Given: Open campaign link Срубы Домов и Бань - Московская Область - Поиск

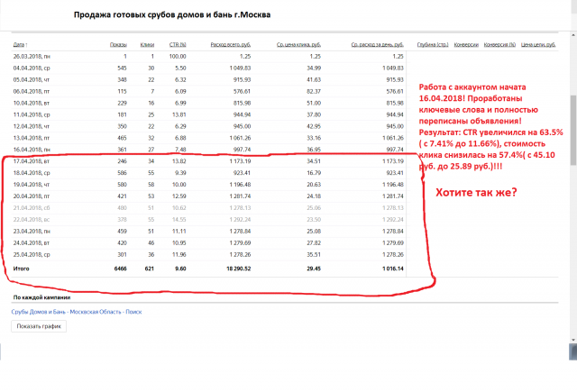Looking at the screenshot, I should 77,312.
